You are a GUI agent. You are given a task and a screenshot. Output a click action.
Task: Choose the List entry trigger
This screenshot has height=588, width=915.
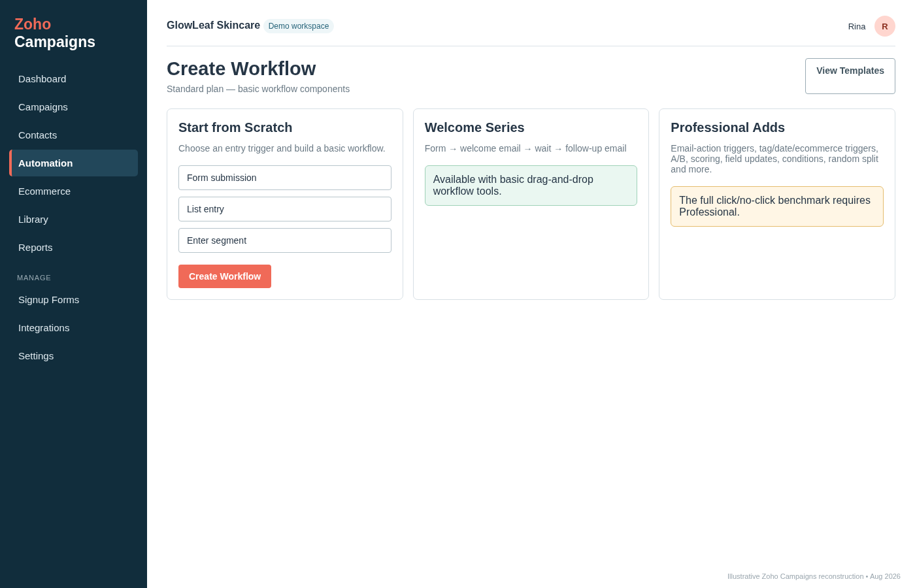coord(285,209)
